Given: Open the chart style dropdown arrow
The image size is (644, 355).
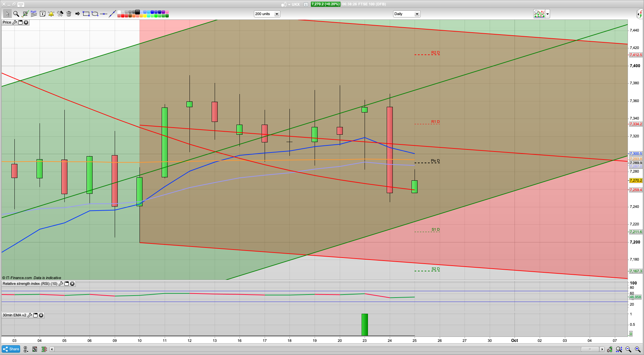Looking at the screenshot, I should click(547, 14).
